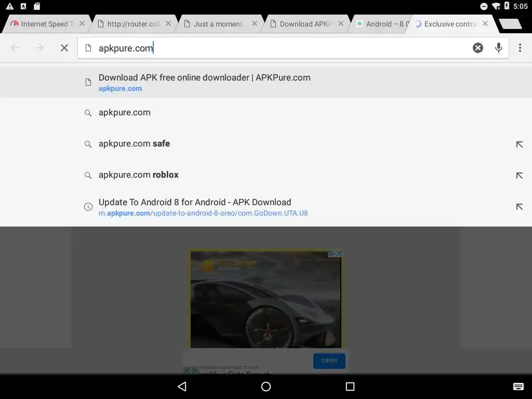Start voice search with the microphone icon

(498, 48)
